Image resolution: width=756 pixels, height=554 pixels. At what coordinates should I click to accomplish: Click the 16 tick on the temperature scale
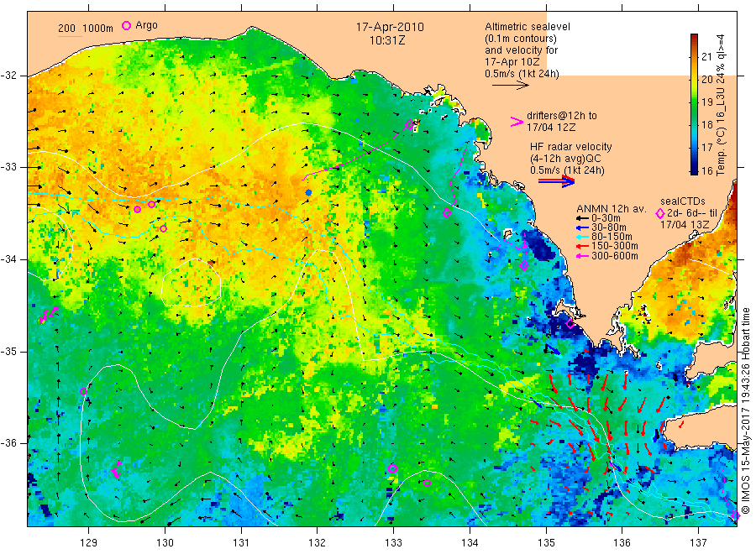tap(706, 170)
